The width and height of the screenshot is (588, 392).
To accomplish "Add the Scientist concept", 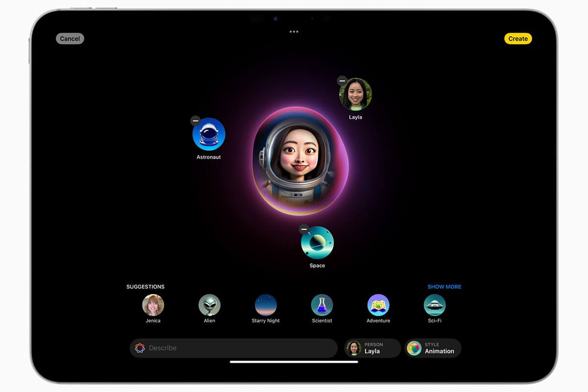I will [x=321, y=304].
